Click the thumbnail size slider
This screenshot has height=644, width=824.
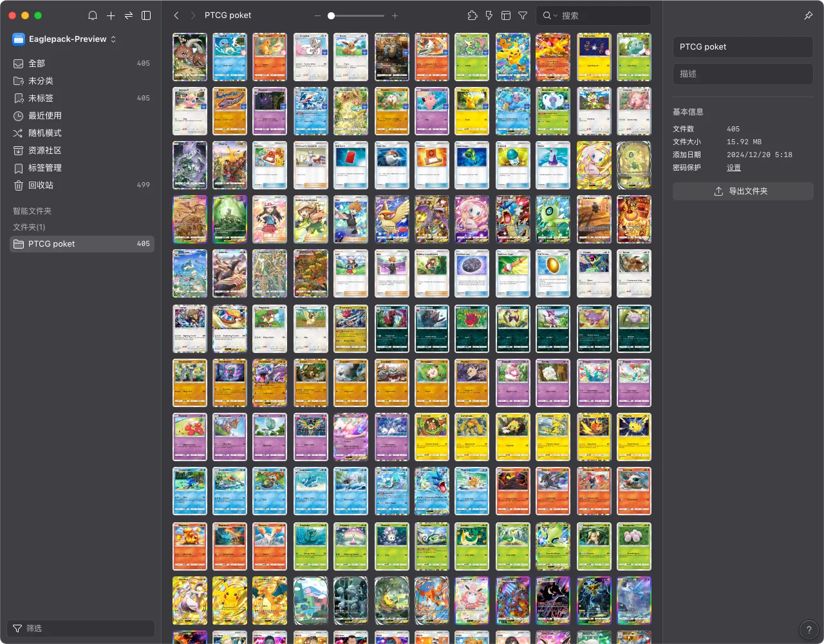tap(356, 15)
